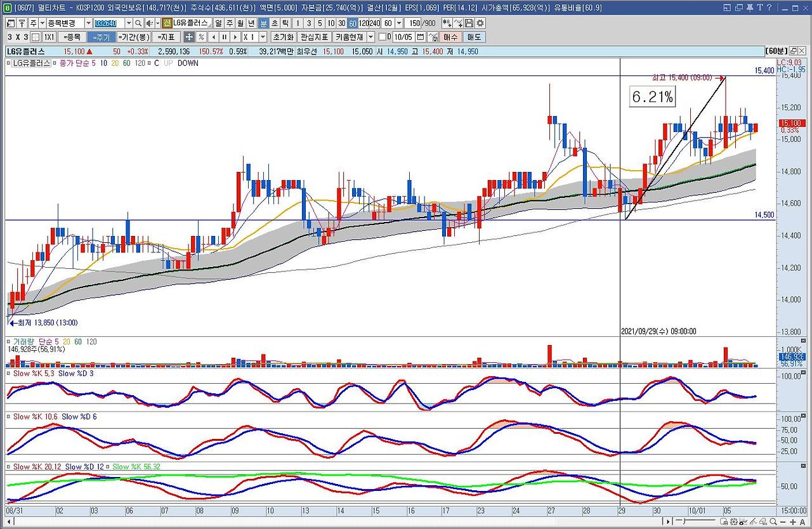Toggle the checkbox before date field
Screen dimensions: 812x529
pyautogui.click(x=382, y=37)
